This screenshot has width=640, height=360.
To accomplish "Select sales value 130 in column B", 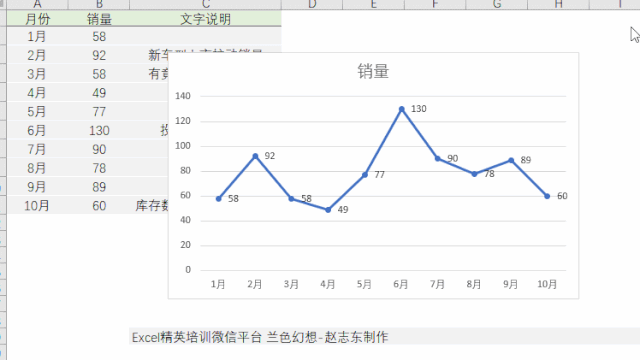I will click(99, 130).
